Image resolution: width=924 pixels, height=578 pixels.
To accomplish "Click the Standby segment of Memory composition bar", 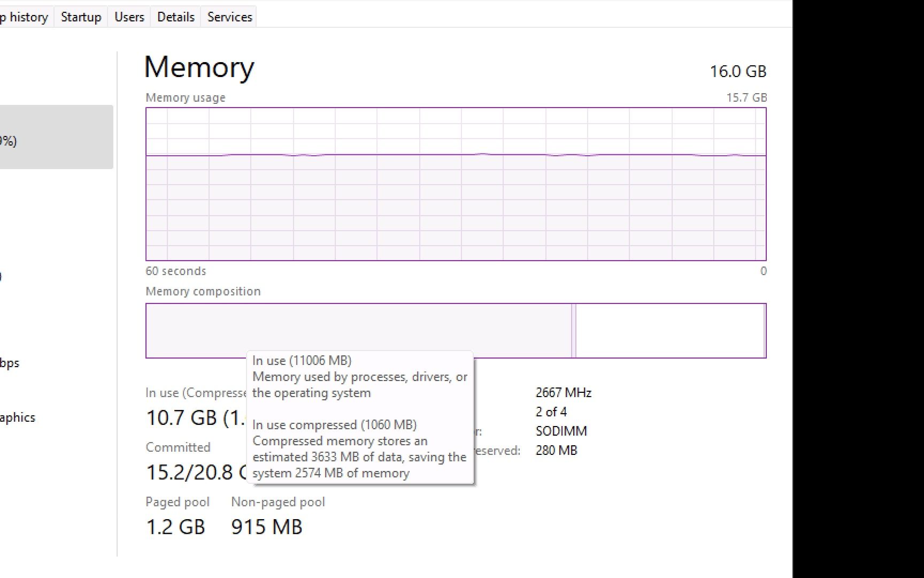I will [669, 331].
